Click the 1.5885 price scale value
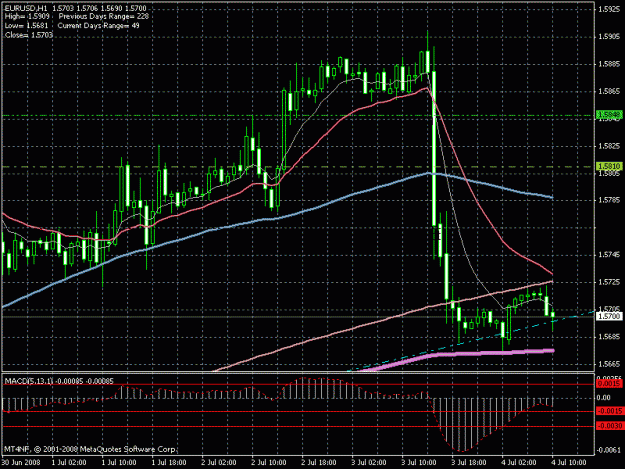 point(609,64)
